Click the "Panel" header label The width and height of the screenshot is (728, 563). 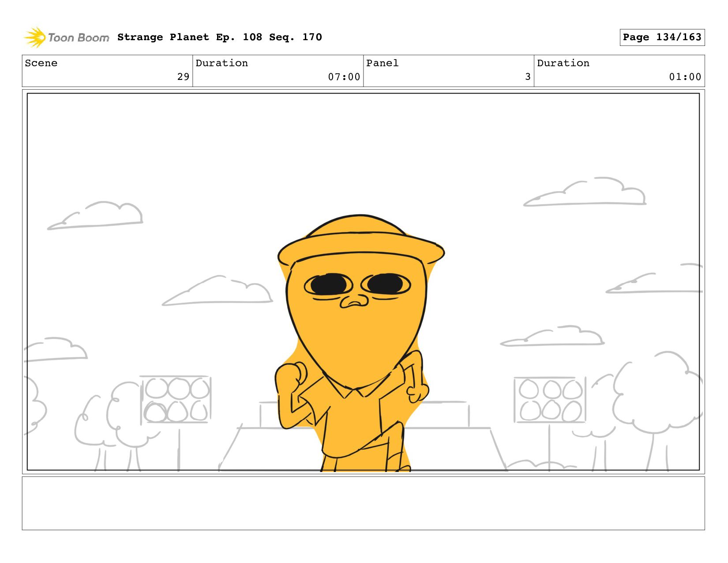pos(383,63)
